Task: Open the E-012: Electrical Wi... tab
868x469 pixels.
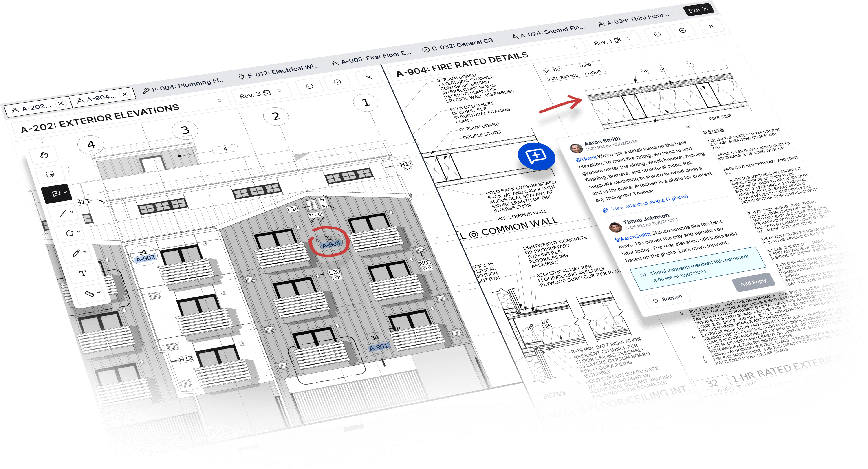Action: (x=279, y=71)
